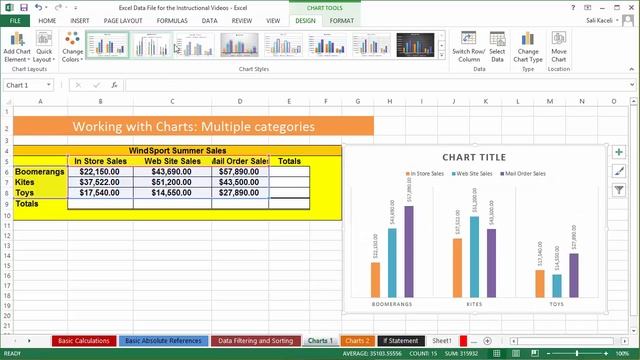Switch to the INSERT ribbon tab
The width and height of the screenshot is (640, 360).
(x=80, y=21)
